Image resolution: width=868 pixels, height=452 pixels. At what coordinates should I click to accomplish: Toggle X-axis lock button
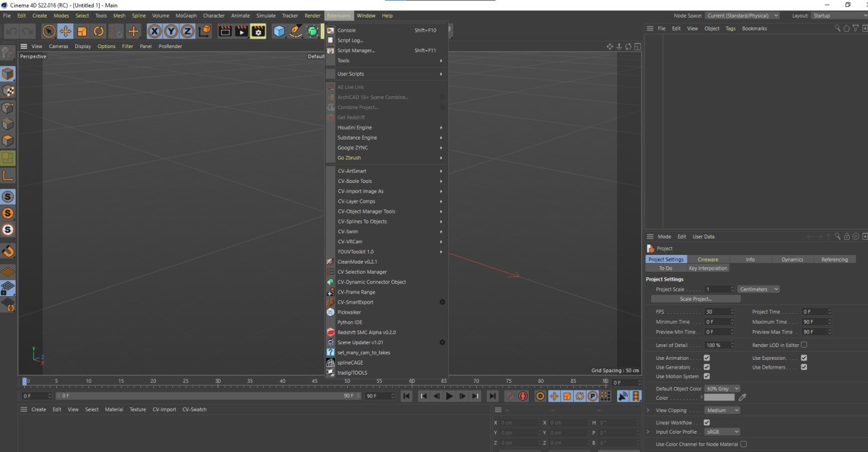point(155,31)
